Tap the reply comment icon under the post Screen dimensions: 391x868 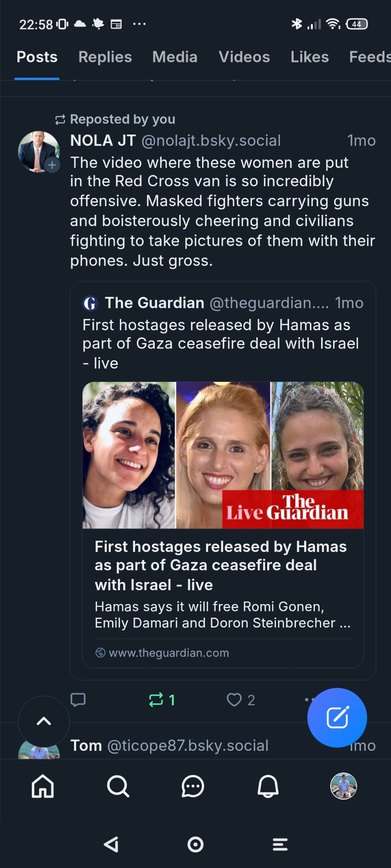coord(78,700)
